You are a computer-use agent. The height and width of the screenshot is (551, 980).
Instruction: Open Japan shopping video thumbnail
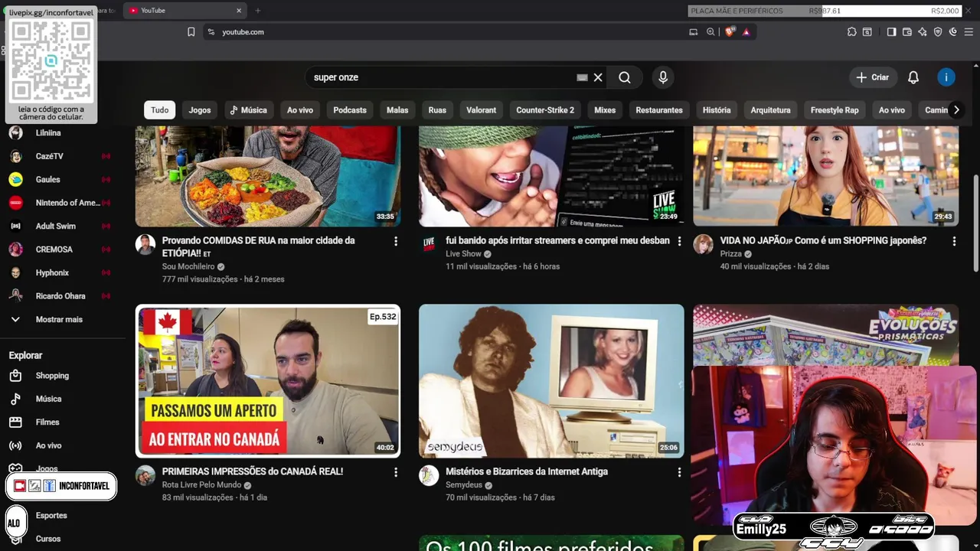825,176
